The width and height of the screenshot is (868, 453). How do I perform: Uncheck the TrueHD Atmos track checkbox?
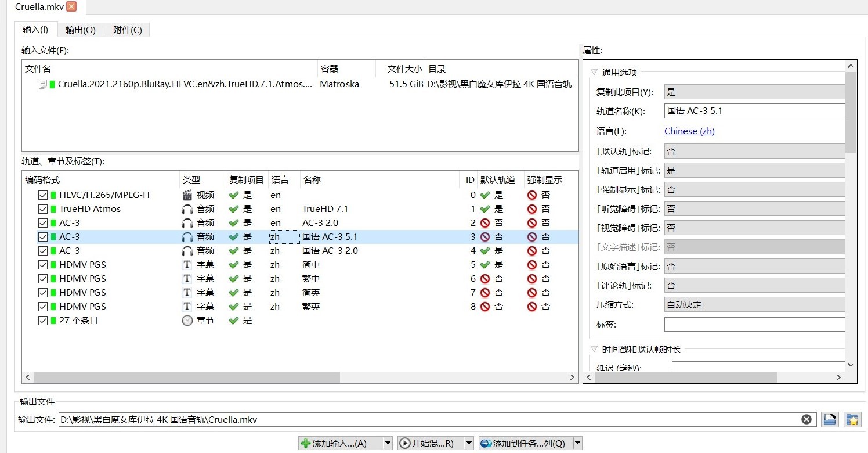[42, 209]
